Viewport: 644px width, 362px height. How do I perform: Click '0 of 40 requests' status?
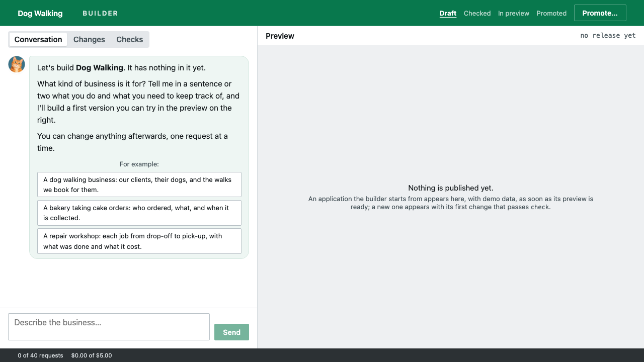point(40,355)
